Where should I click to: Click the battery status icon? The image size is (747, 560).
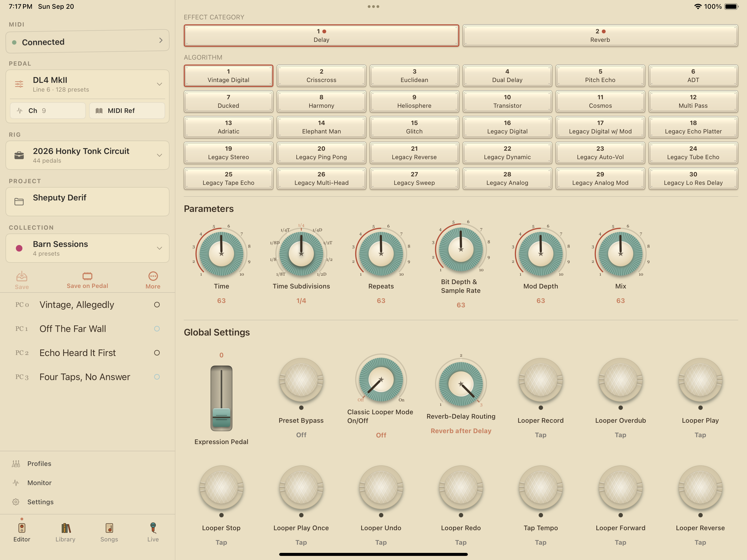pyautogui.click(x=731, y=6)
